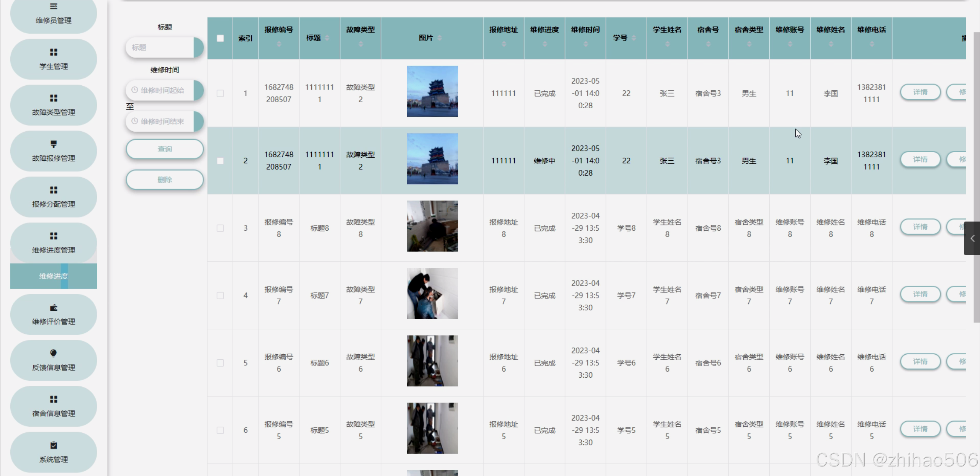This screenshot has height=476, width=980.
Task: Open the 学生管理 sidebar icon
Action: (x=53, y=52)
